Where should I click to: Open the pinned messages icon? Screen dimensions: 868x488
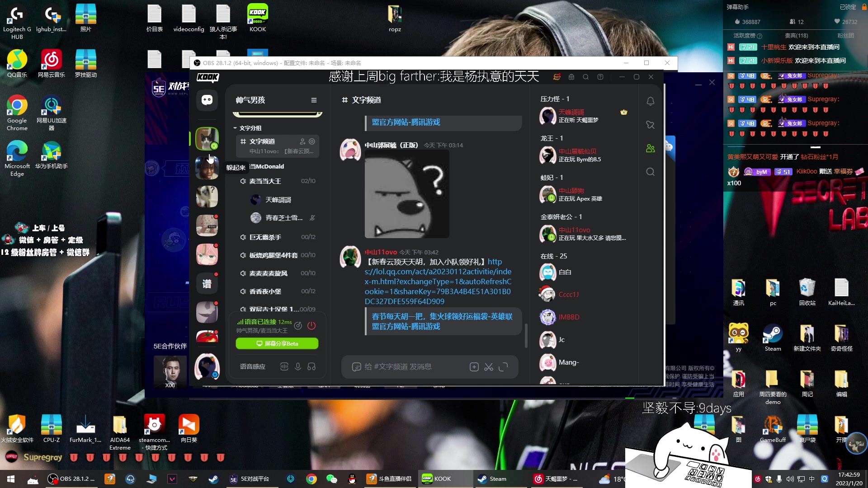[x=651, y=125]
